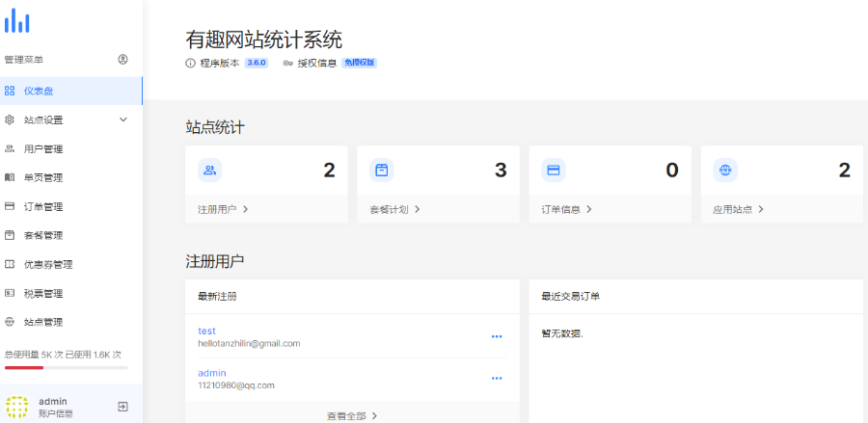868x423 pixels.
Task: Click the 有趣网站统计系统 title
Action: point(264,40)
